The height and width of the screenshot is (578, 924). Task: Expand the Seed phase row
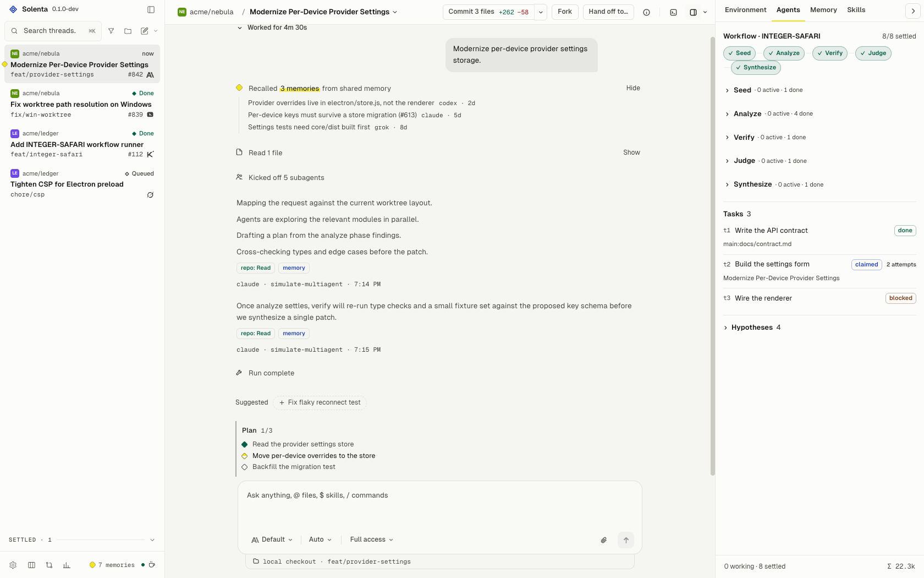pyautogui.click(x=820, y=90)
